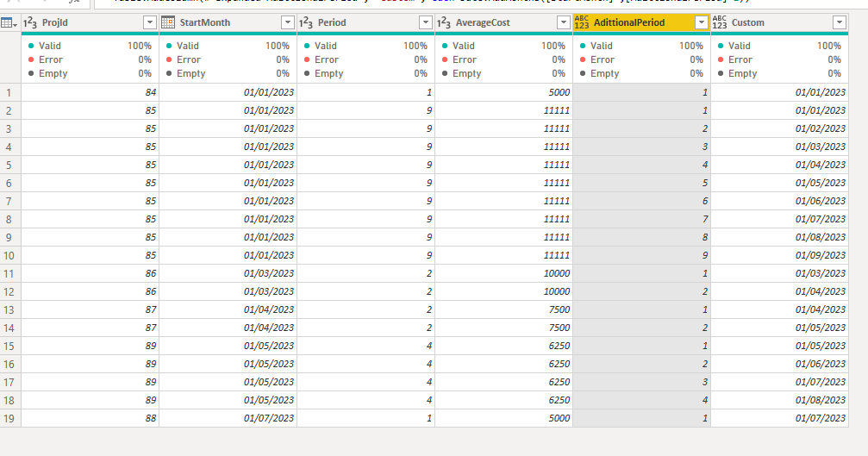The width and height of the screenshot is (868, 456).
Task: Click Period column Empty 0% quality stat
Action: pos(365,73)
